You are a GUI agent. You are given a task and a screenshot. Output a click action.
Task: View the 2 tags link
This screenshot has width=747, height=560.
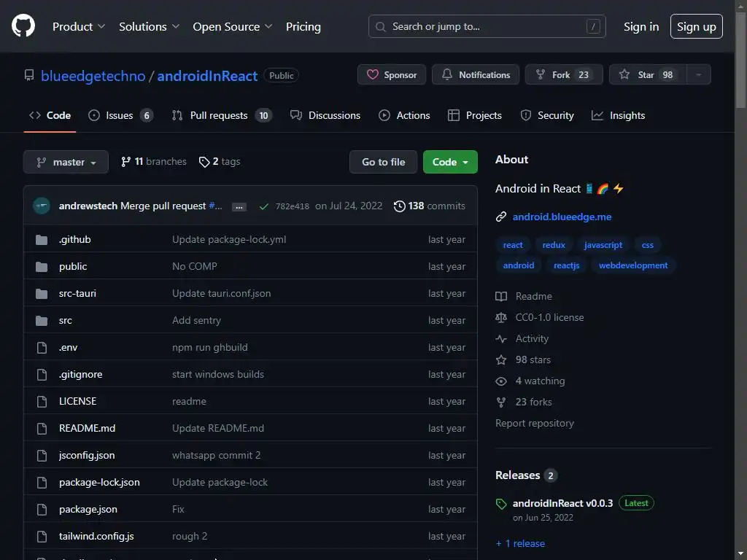220,161
